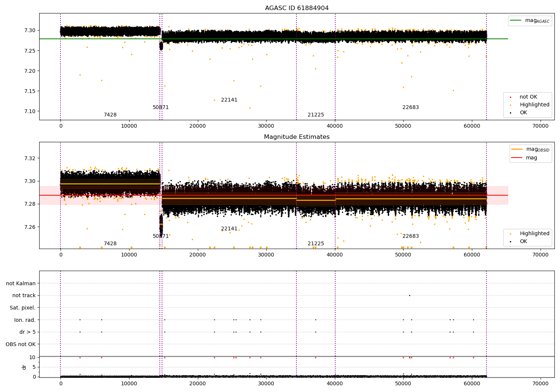Click the 'OBS not OK' axis label
560x392 pixels.
point(21,344)
